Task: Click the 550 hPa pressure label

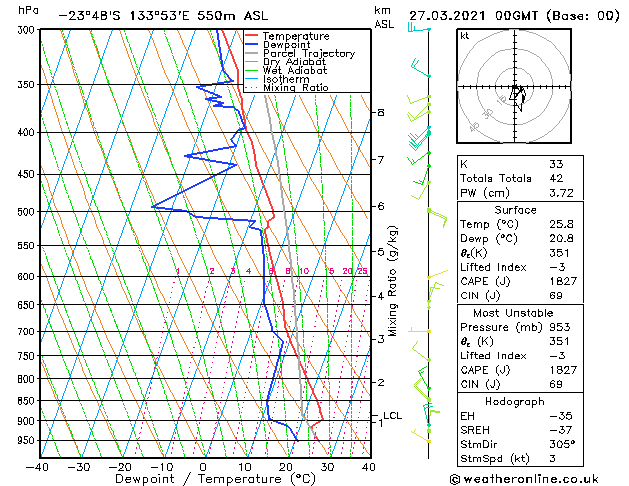Action: 28,245
